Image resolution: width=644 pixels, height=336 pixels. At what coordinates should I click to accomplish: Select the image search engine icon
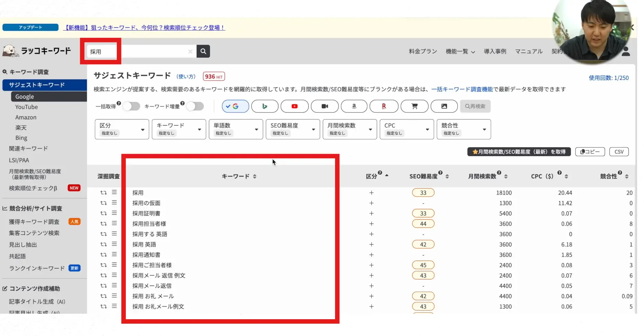coord(444,106)
